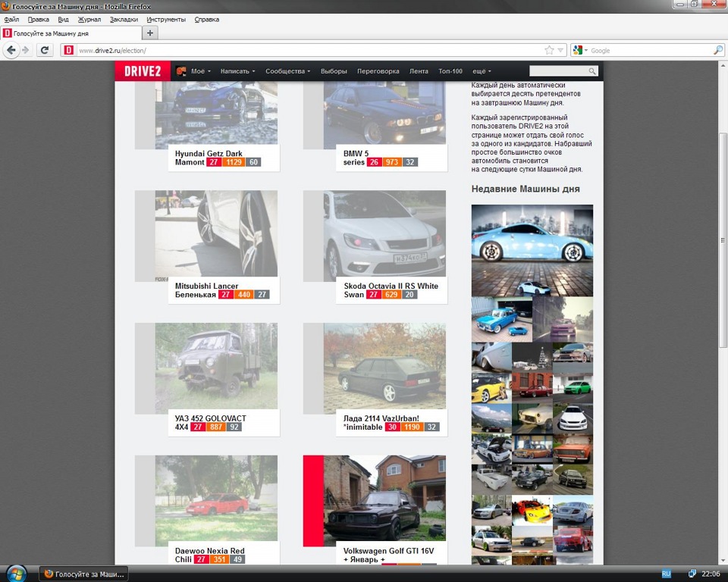Click the Christmas tree thumbnail in sidebar

point(532,358)
